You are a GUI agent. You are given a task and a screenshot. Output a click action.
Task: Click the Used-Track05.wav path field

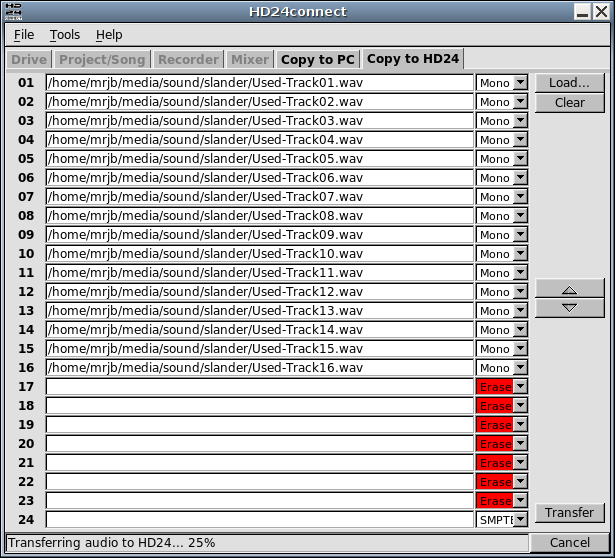[x=259, y=159]
